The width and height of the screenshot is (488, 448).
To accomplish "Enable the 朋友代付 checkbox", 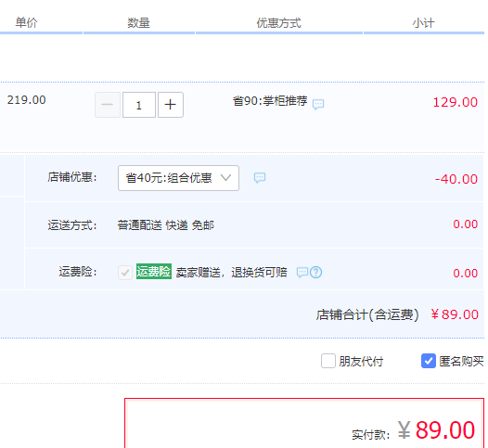I will point(328,361).
